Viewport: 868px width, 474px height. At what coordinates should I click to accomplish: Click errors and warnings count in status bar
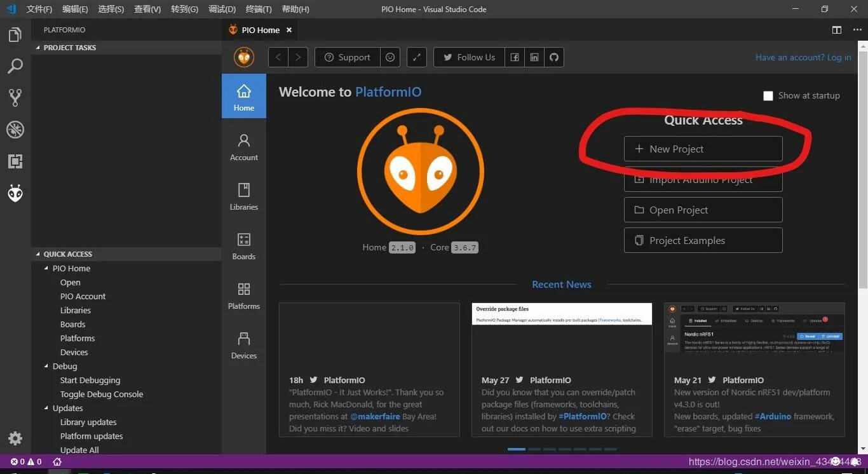point(26,462)
